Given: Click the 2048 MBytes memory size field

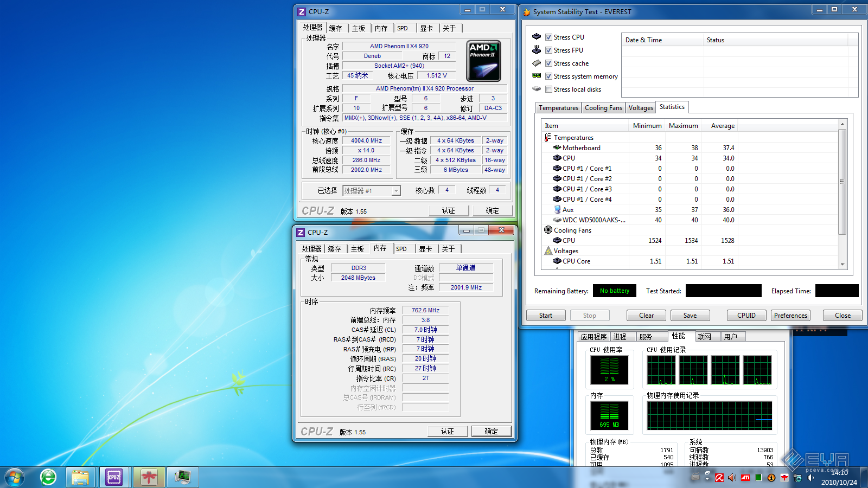Looking at the screenshot, I should pos(358,278).
